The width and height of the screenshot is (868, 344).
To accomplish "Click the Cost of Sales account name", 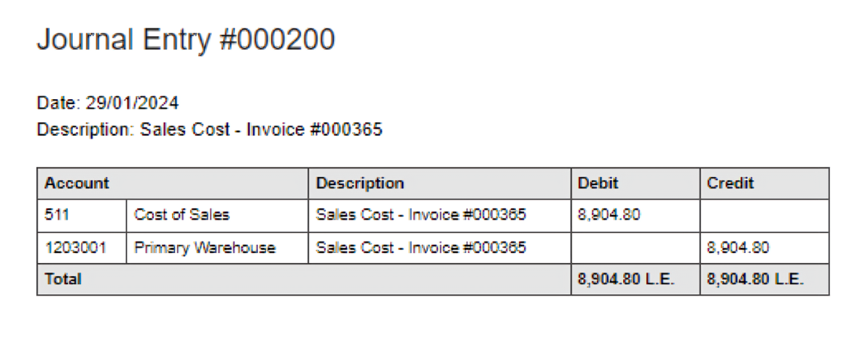I will (x=181, y=215).
